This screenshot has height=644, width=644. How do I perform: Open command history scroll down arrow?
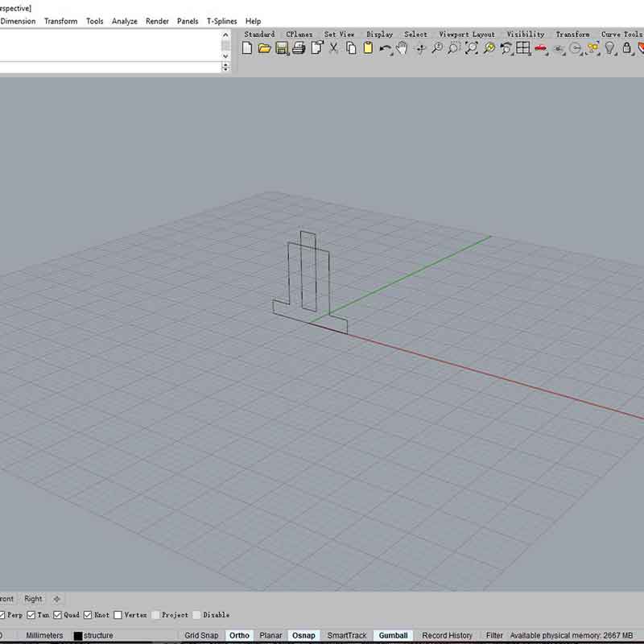tap(225, 56)
